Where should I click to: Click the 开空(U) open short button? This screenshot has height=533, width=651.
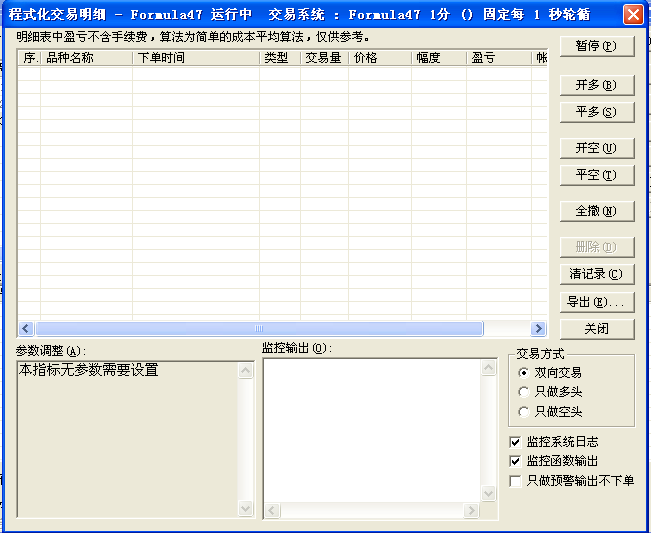pyautogui.click(x=597, y=148)
